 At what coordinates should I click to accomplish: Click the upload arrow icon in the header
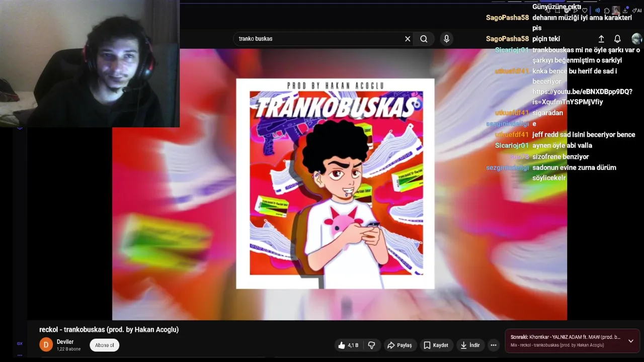[601, 39]
